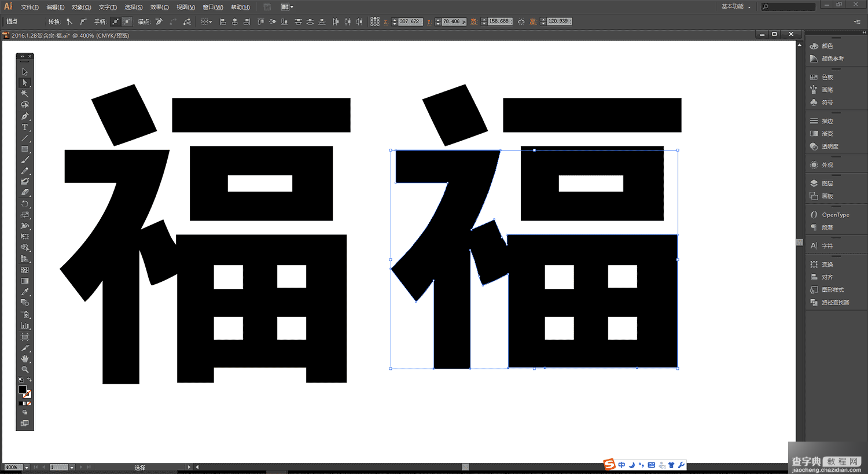
Task: Toggle constrain width and height link
Action: tap(521, 21)
